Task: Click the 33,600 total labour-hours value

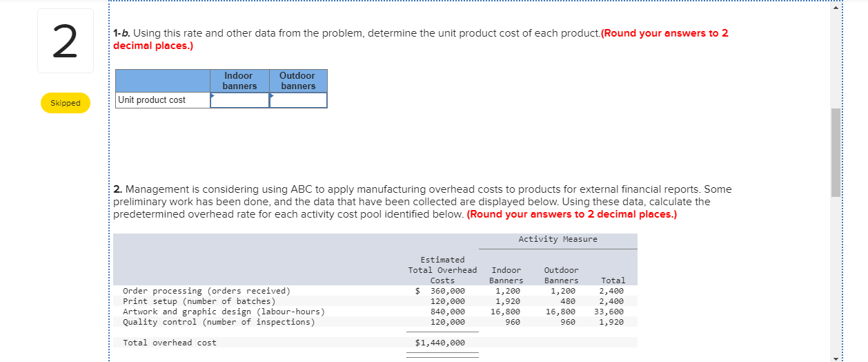Action: (x=609, y=312)
